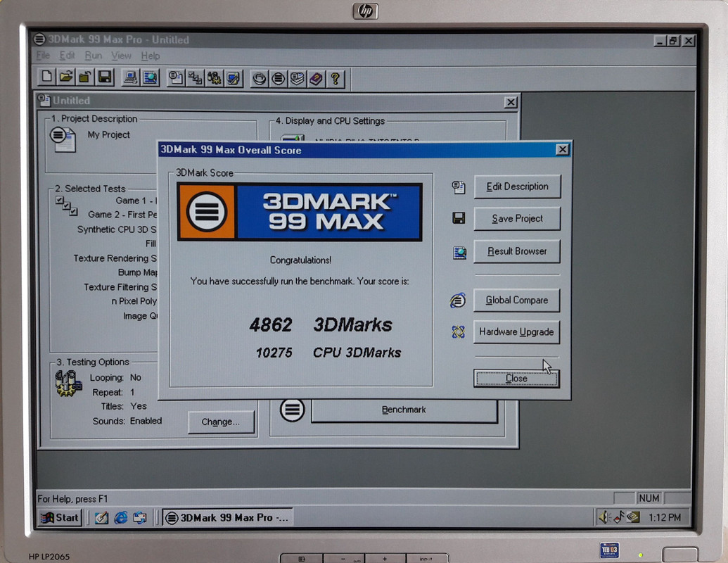728x563 pixels.
Task: Click the volume speaker tray icon
Action: tap(604, 517)
